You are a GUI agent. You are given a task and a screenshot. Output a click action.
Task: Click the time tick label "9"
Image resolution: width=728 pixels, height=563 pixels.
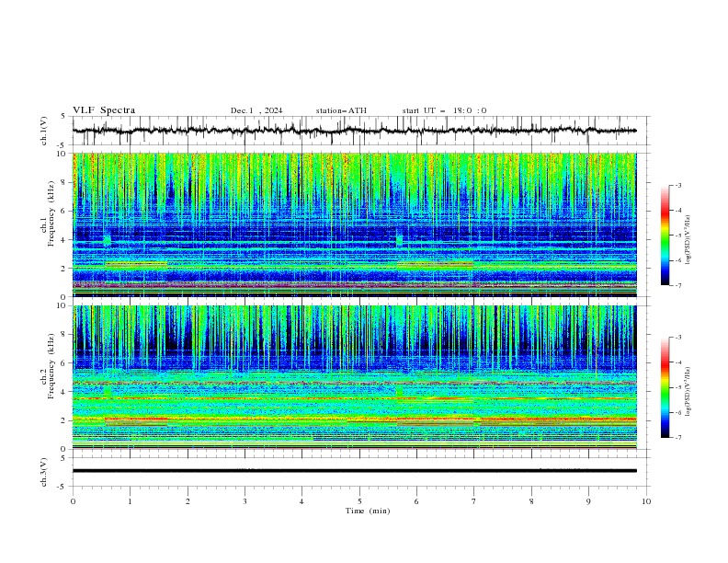(588, 501)
